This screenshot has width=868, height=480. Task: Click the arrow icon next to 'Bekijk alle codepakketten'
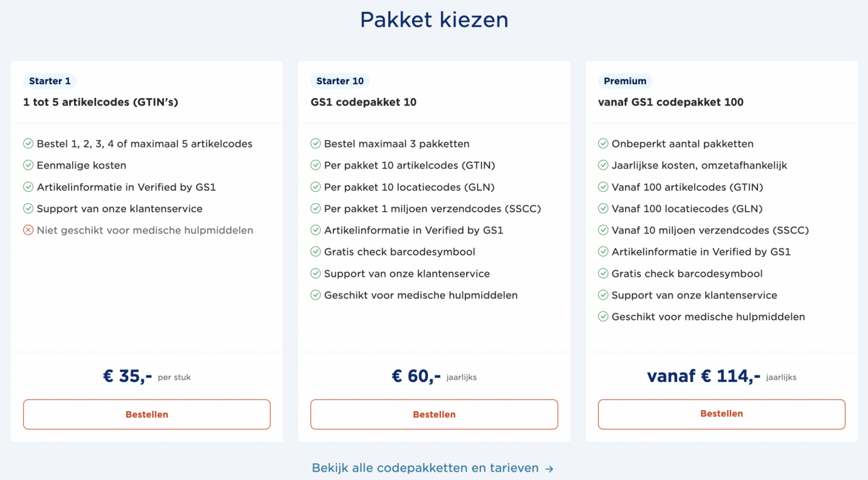point(550,468)
